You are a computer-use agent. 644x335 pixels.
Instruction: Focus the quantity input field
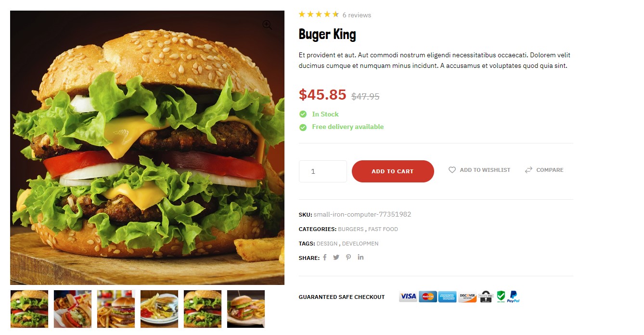[323, 171]
